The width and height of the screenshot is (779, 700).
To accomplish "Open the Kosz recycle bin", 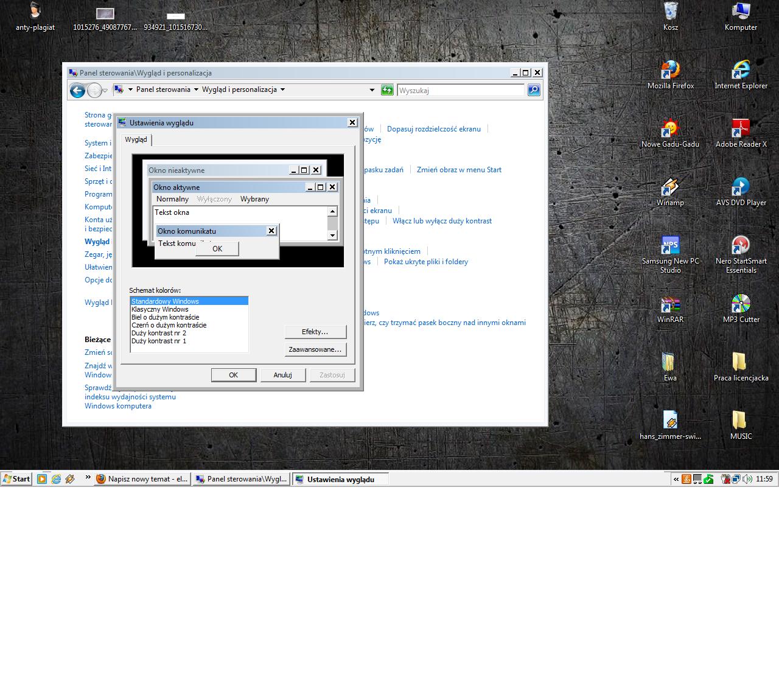I will pyautogui.click(x=670, y=12).
